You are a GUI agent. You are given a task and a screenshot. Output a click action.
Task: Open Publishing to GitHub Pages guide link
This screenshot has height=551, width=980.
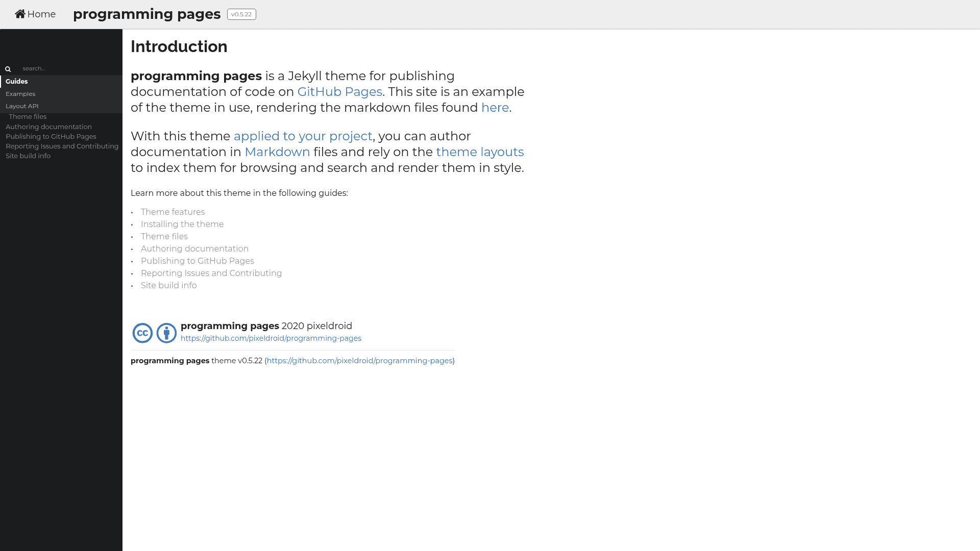tap(198, 261)
